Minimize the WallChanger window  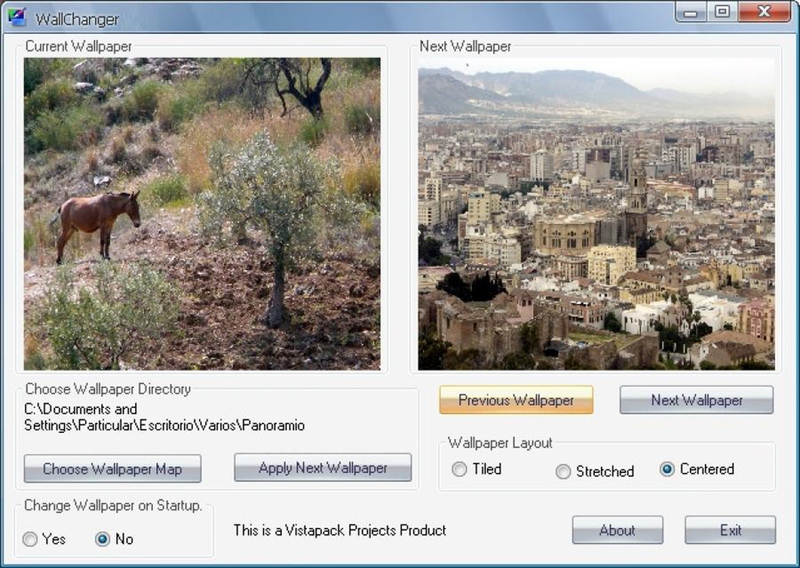point(690,12)
